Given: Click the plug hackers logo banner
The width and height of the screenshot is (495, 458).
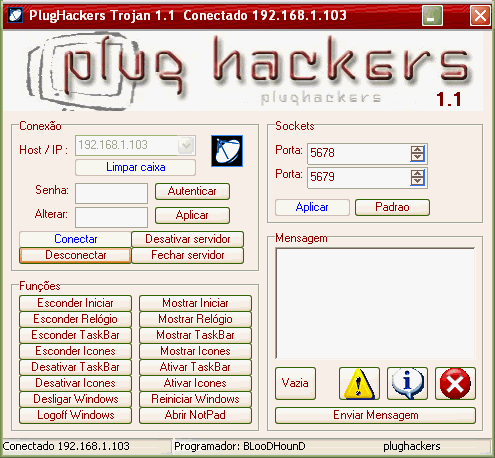Looking at the screenshot, I should coord(243,71).
